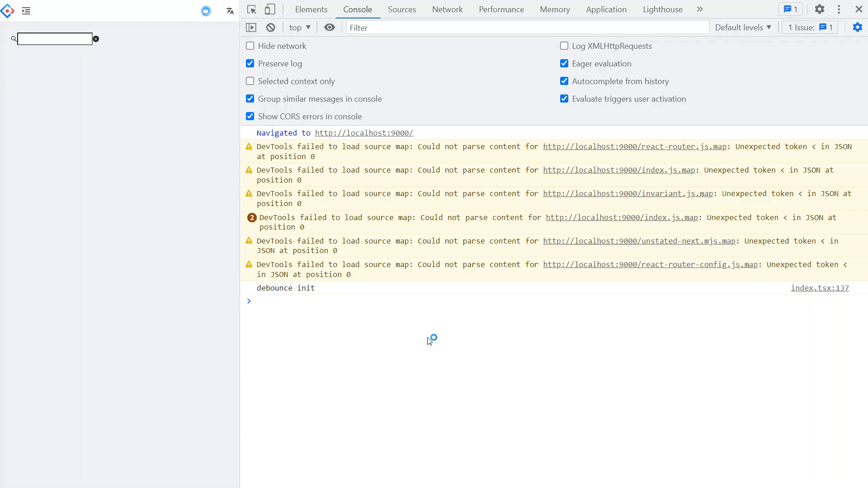Open the index.tsx:137 source link
This screenshot has height=488, width=868.
coord(819,288)
